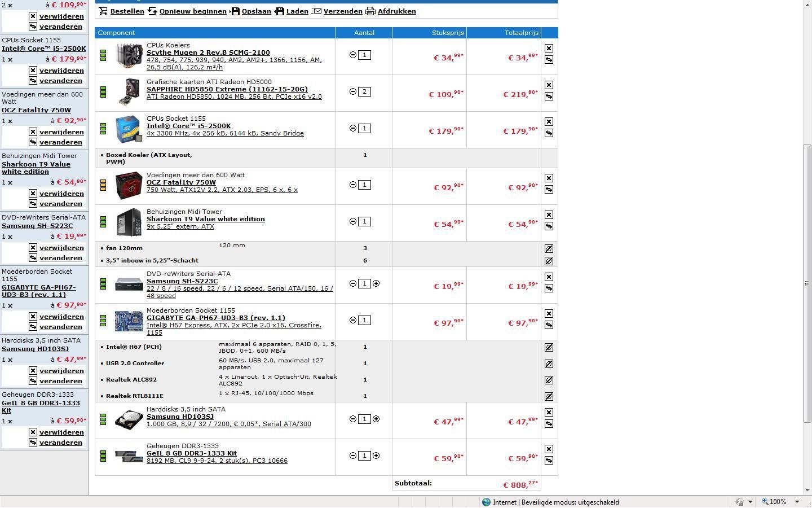
Task: Remove Samsung HD103SJ table row X icon
Action: point(549,413)
